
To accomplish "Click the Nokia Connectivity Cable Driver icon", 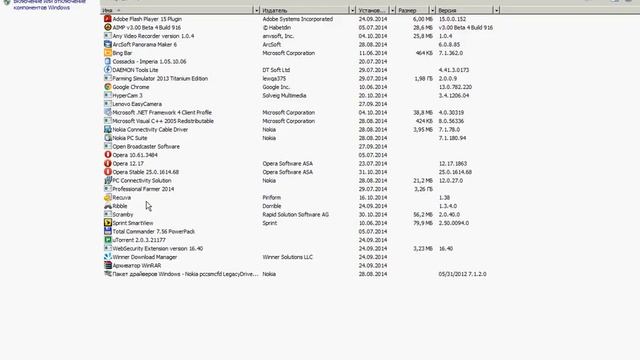I will tap(108, 129).
